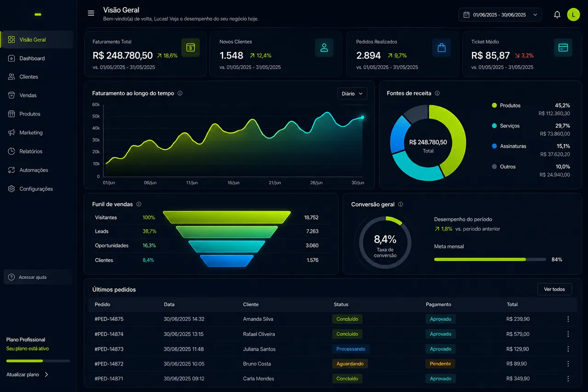588x392 pixels.
Task: Click the Automações sidebar icon
Action: (x=11, y=170)
